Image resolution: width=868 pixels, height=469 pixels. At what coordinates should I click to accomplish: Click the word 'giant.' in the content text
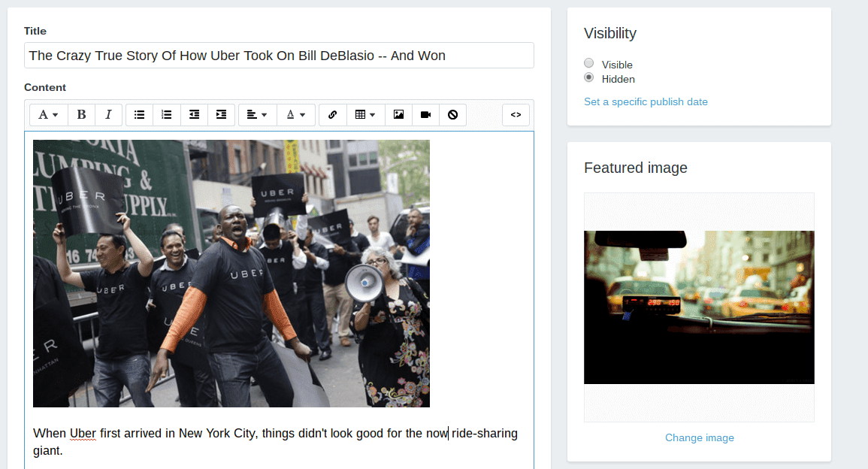48,451
